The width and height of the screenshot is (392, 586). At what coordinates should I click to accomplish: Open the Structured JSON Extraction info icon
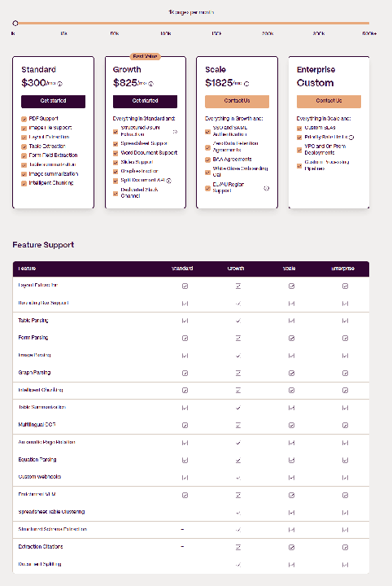(175, 132)
